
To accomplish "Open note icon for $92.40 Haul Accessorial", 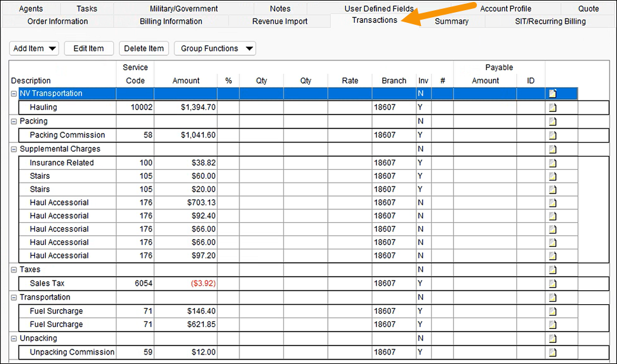I will pyautogui.click(x=553, y=216).
